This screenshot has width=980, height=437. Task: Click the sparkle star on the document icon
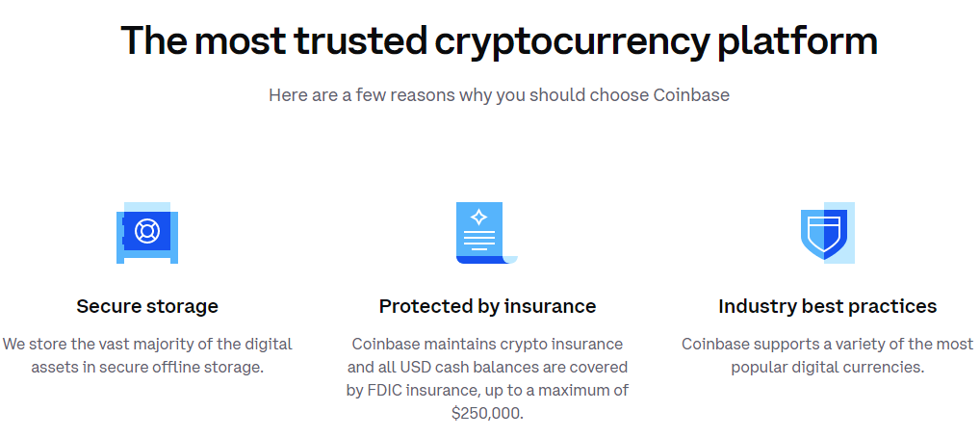tap(479, 217)
